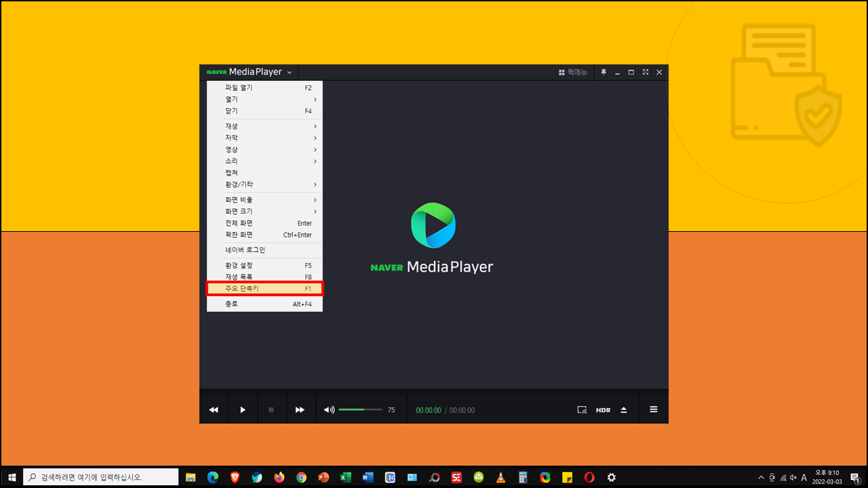Choose 꽉찬 화면 menu item
Screen dimensions: 868x488
264,235
